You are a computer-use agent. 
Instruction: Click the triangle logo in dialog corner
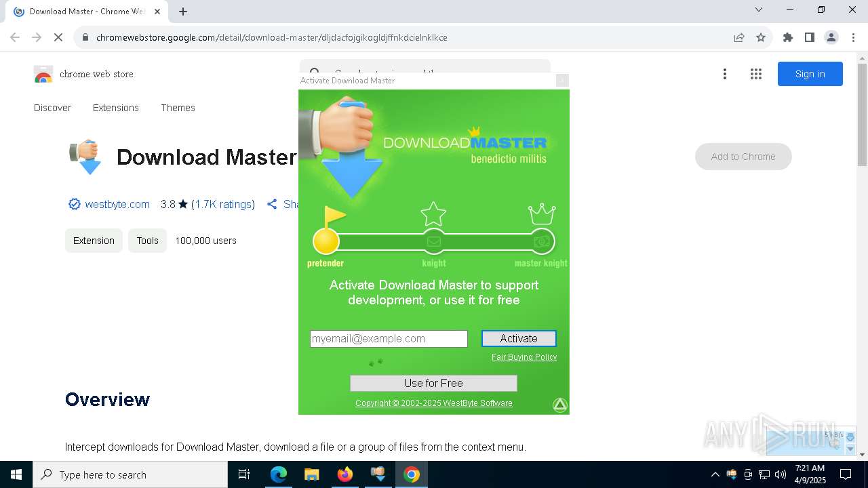coord(559,405)
